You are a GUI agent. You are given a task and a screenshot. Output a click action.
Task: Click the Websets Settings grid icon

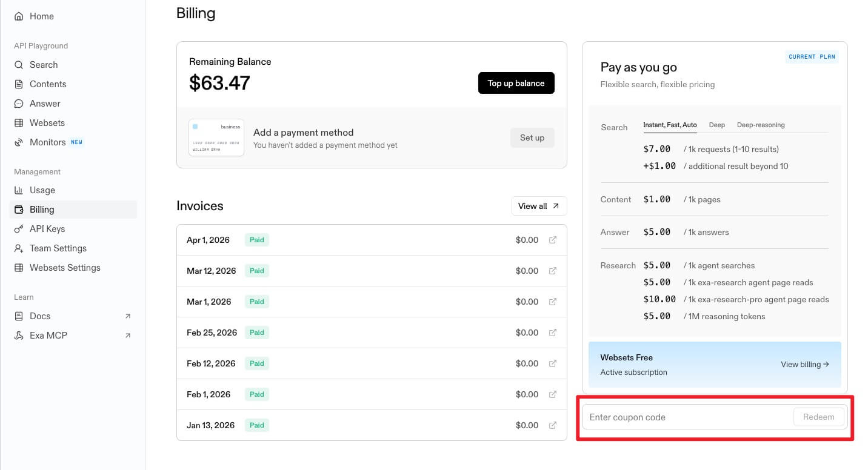[x=19, y=268]
